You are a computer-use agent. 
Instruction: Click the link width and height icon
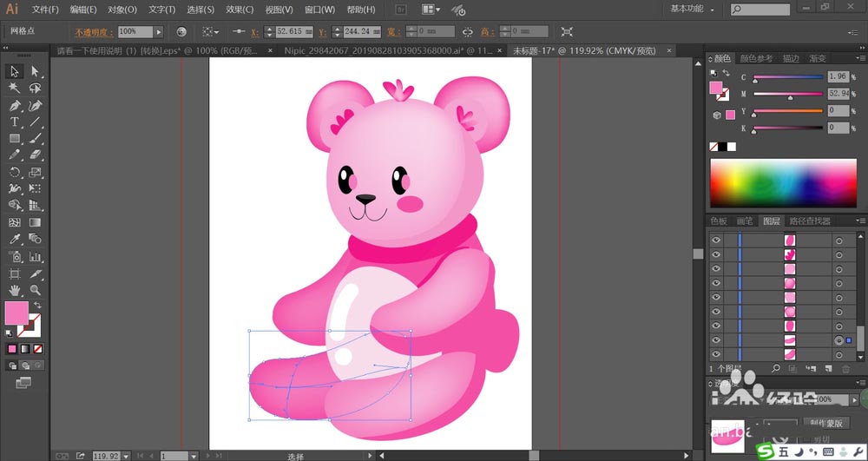pyautogui.click(x=468, y=32)
